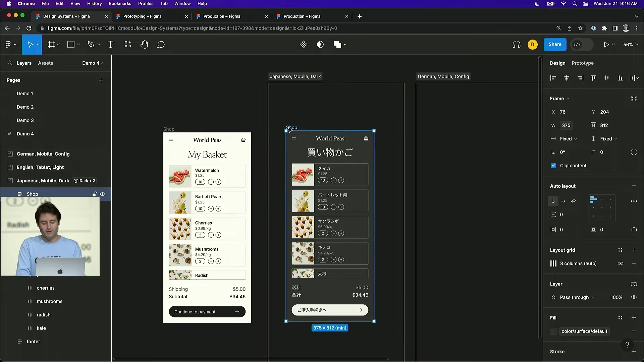
Task: Set auto layout direction to wrap
Action: (x=573, y=201)
